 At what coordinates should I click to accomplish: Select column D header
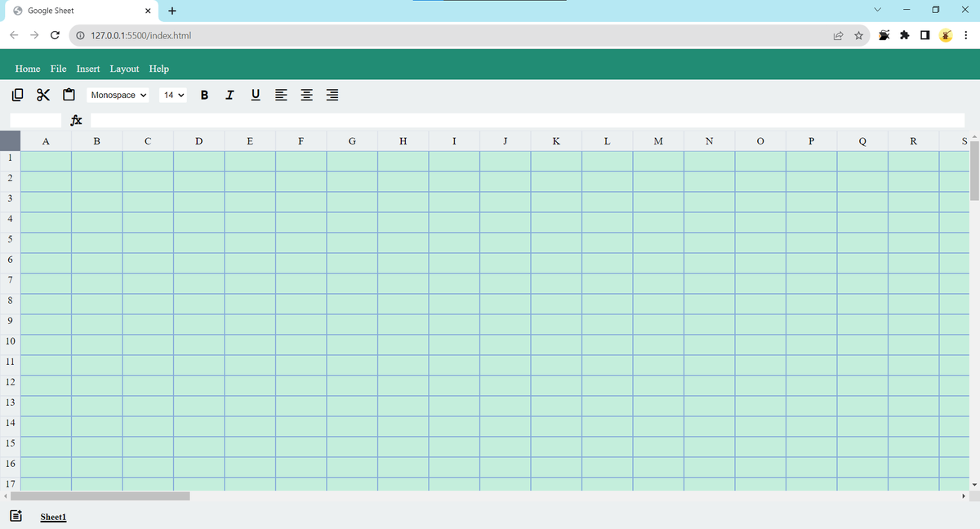click(199, 140)
